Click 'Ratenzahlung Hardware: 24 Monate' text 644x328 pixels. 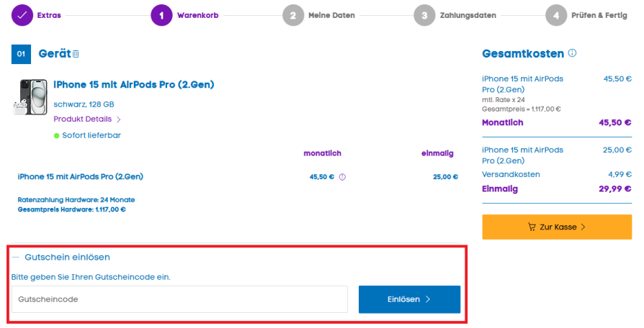pos(76,200)
